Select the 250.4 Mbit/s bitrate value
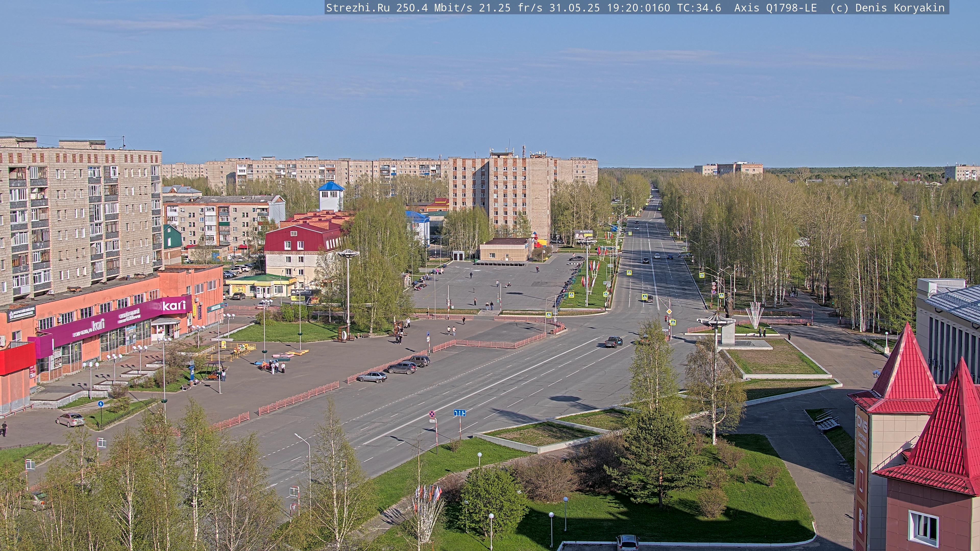980x551 pixels. (x=434, y=8)
